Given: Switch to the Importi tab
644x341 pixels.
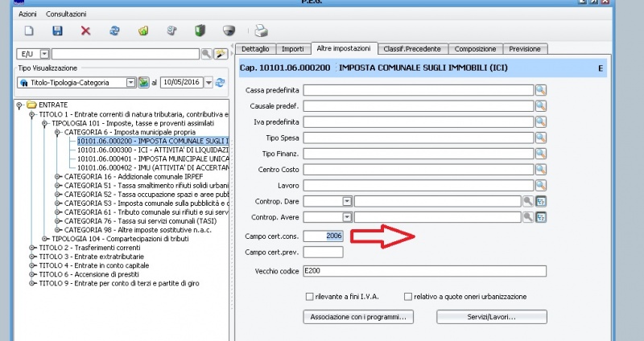Looking at the screenshot, I should (x=292, y=49).
